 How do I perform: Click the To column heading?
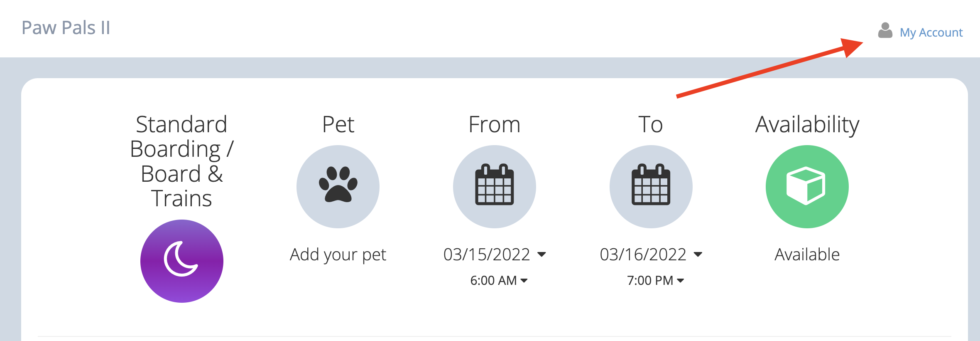click(x=651, y=124)
